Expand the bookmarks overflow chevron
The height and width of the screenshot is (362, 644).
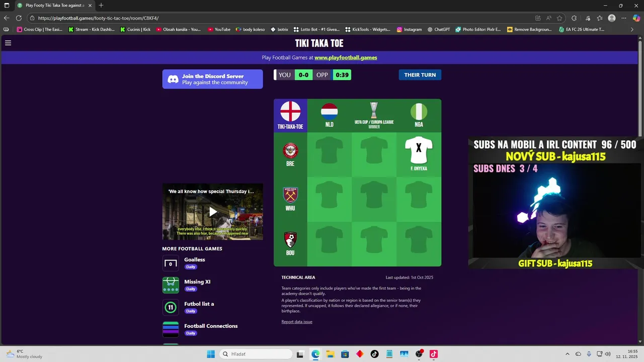point(632,30)
